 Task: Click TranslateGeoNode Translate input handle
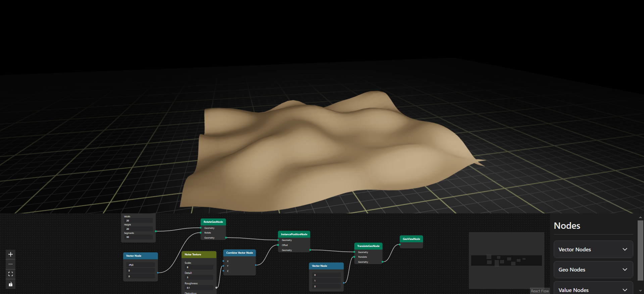click(x=354, y=257)
